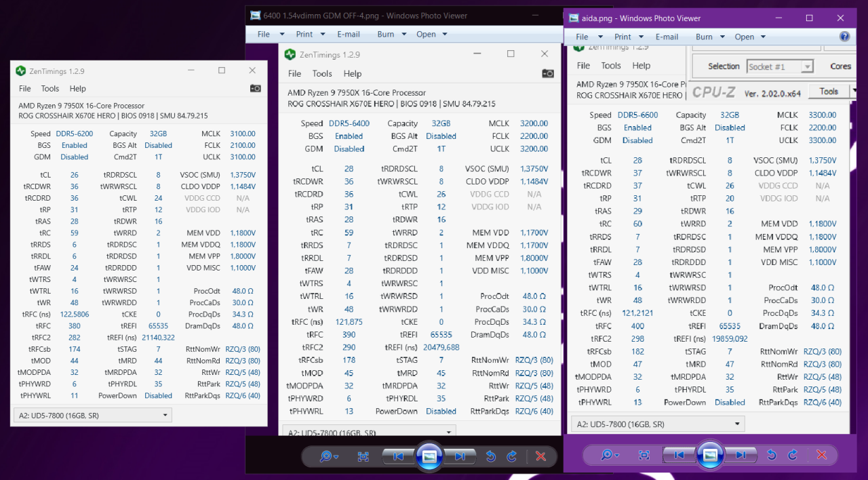
Task: Go to previous image in 6400 photo viewer
Action: coord(399,456)
